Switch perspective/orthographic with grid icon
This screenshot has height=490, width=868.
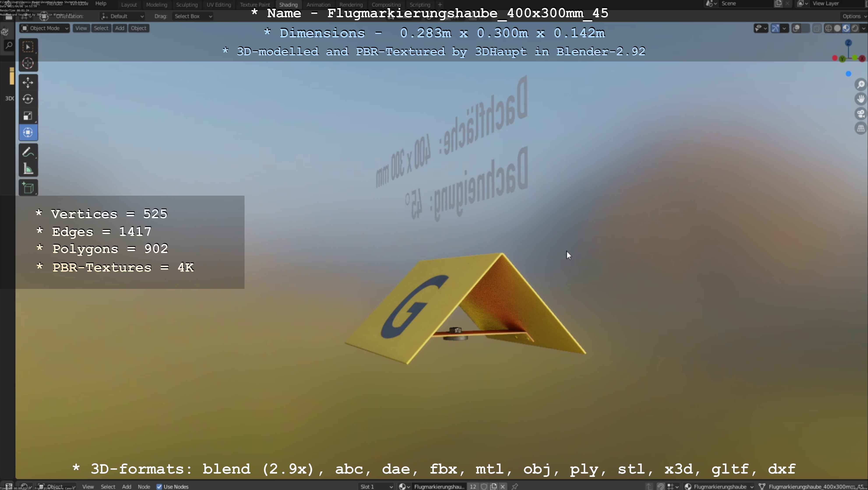coord(861,128)
